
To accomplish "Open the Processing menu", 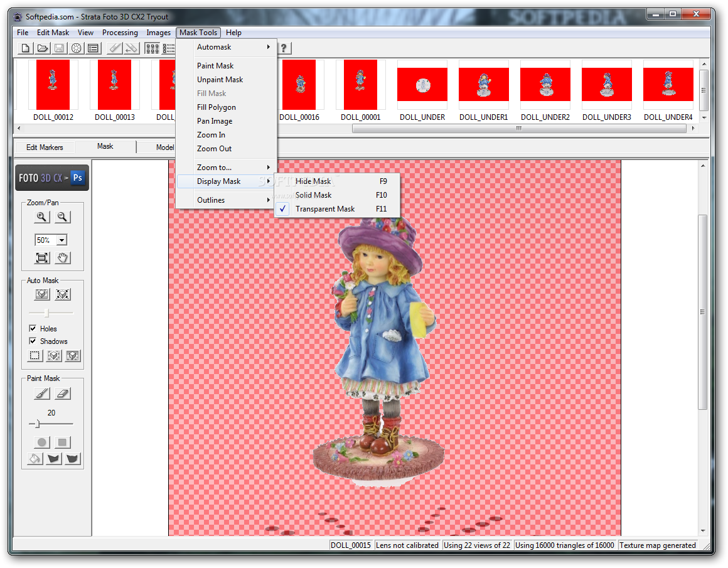I will (x=120, y=33).
